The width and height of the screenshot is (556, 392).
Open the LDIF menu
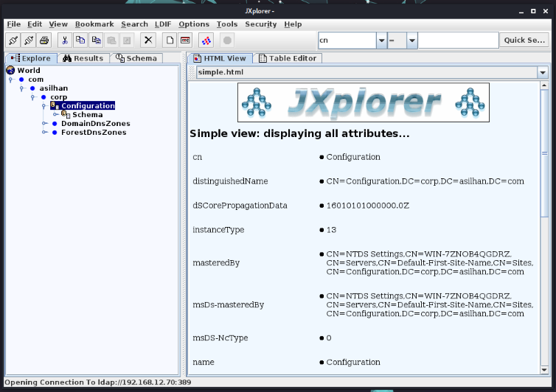162,24
